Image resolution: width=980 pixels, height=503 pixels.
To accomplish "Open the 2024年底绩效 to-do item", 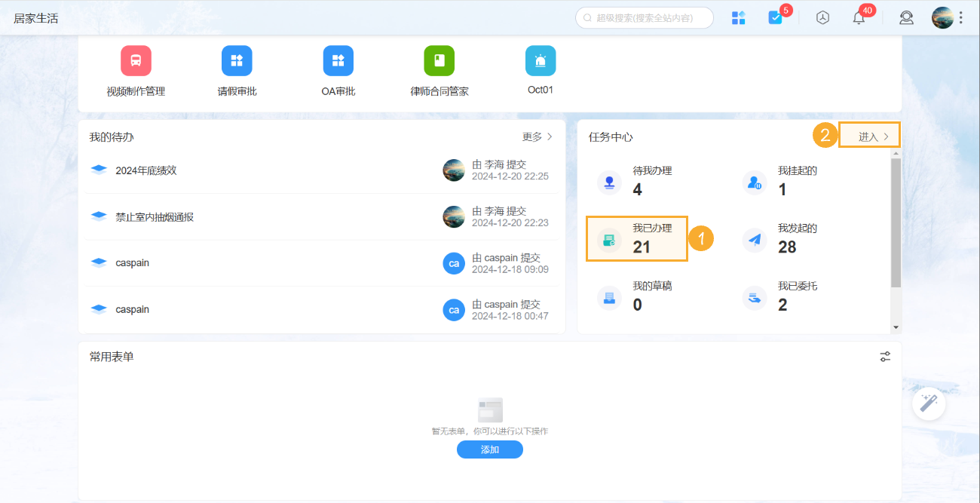I will [x=146, y=170].
